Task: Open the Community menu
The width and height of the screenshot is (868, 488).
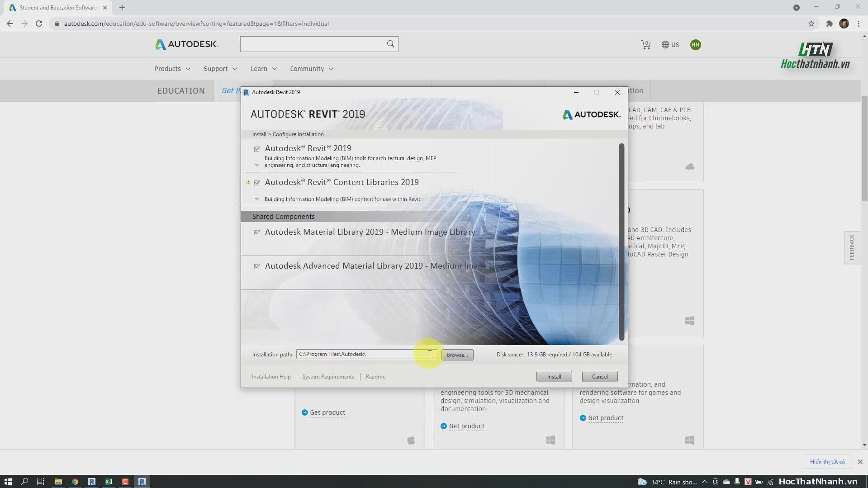Action: (312, 69)
